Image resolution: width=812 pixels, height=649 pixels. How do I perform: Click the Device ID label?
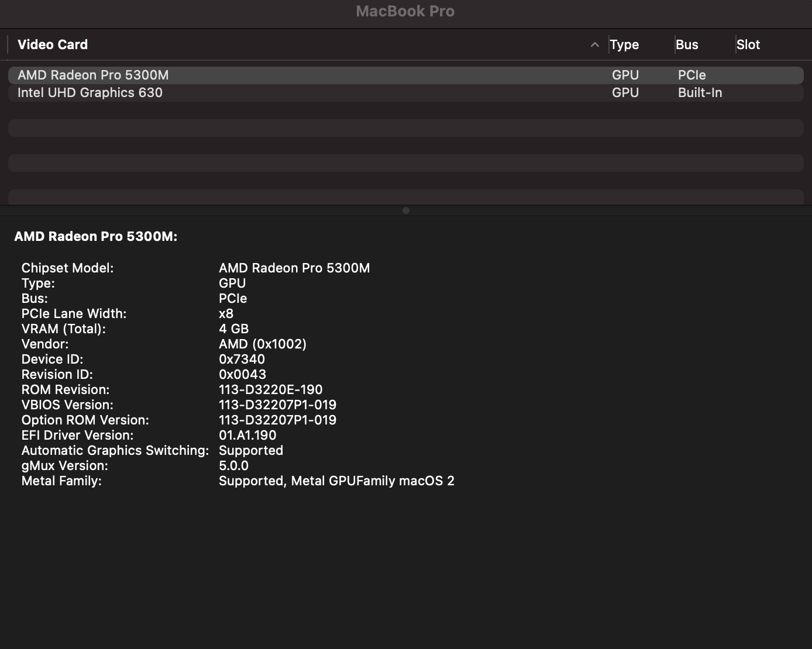[x=53, y=359]
